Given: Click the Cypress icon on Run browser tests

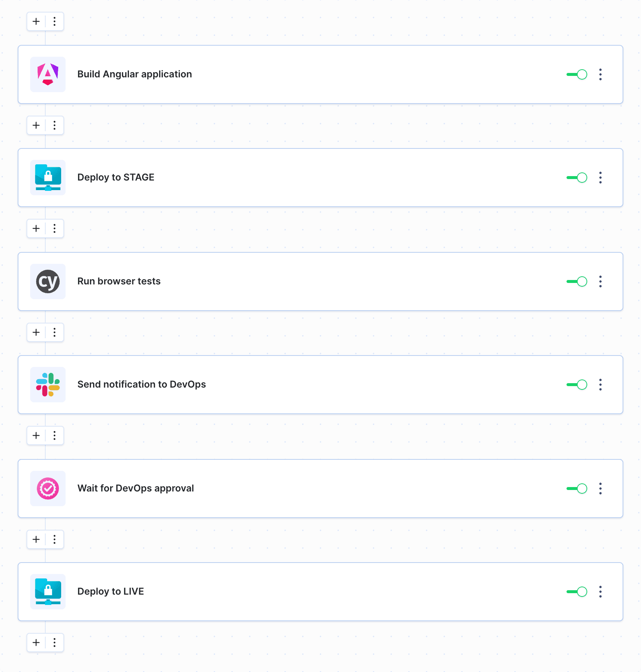Looking at the screenshot, I should (48, 281).
